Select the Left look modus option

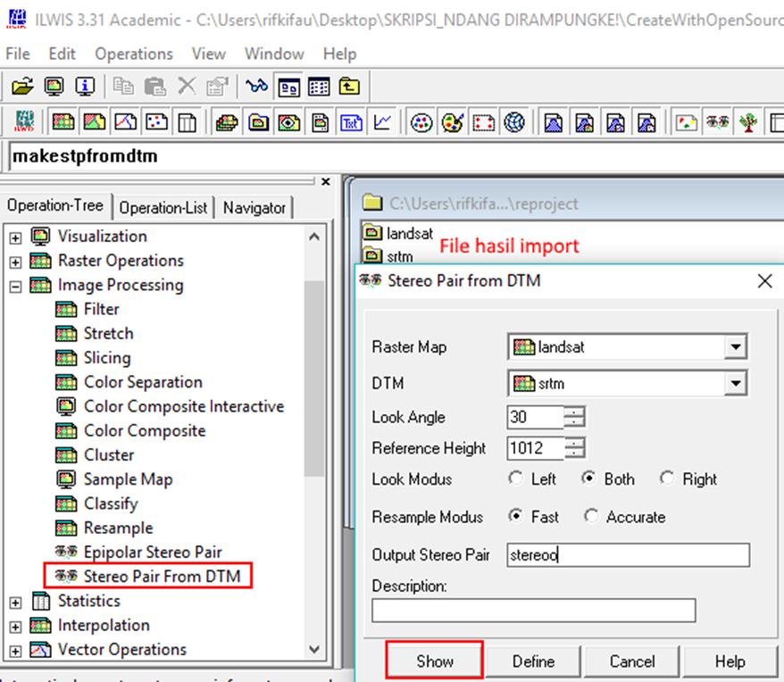click(515, 478)
